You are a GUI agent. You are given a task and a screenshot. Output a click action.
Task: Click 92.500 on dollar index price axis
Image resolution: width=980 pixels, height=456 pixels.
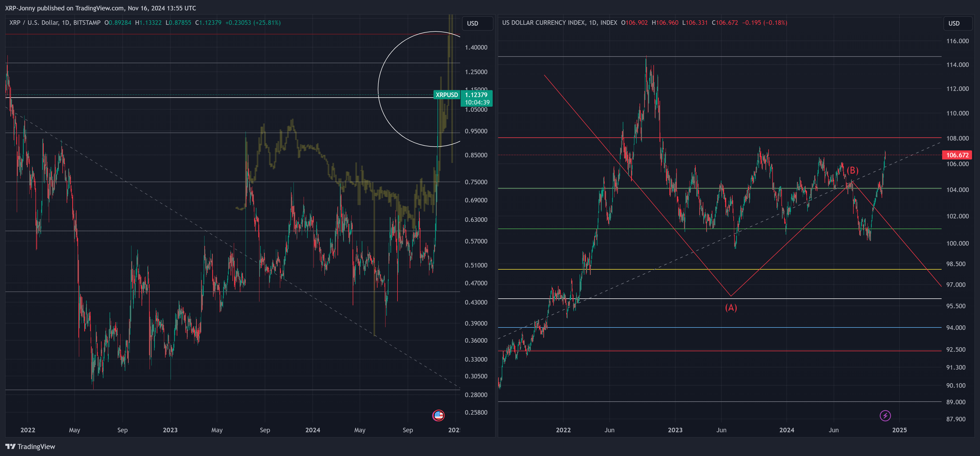[x=956, y=350]
